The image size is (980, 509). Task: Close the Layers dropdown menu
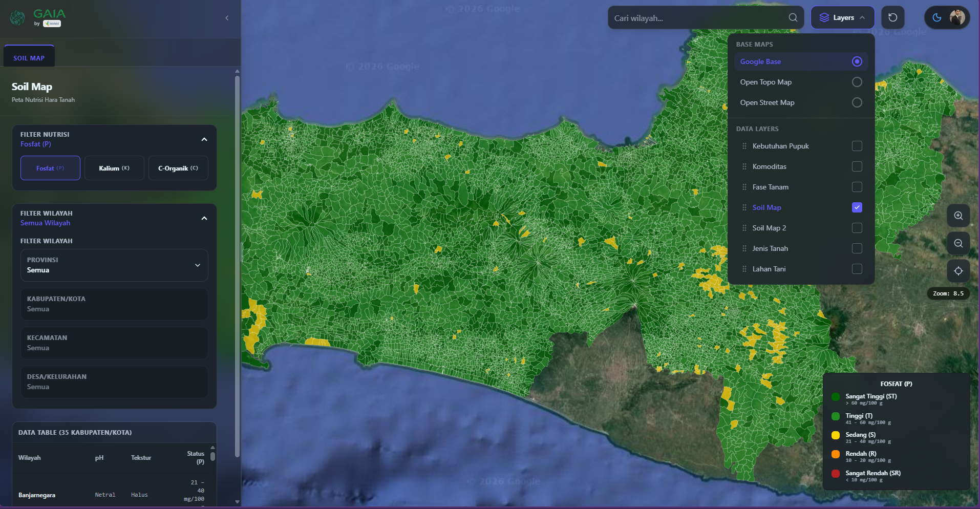tap(842, 18)
